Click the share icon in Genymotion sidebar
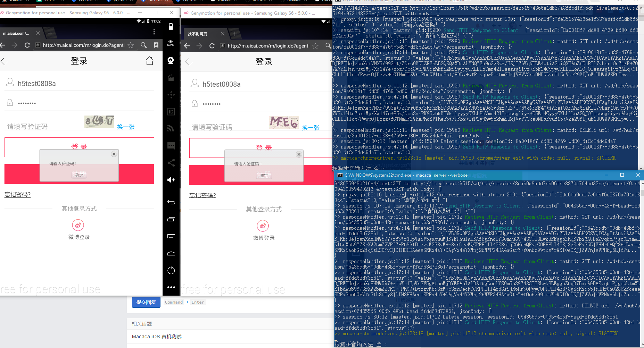This screenshot has height=348, width=644. [x=171, y=162]
